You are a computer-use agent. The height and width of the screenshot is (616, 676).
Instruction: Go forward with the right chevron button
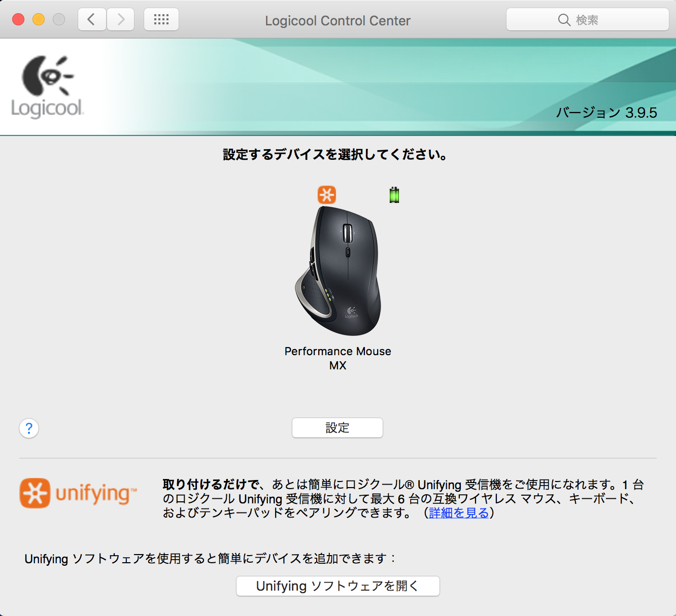click(x=121, y=20)
